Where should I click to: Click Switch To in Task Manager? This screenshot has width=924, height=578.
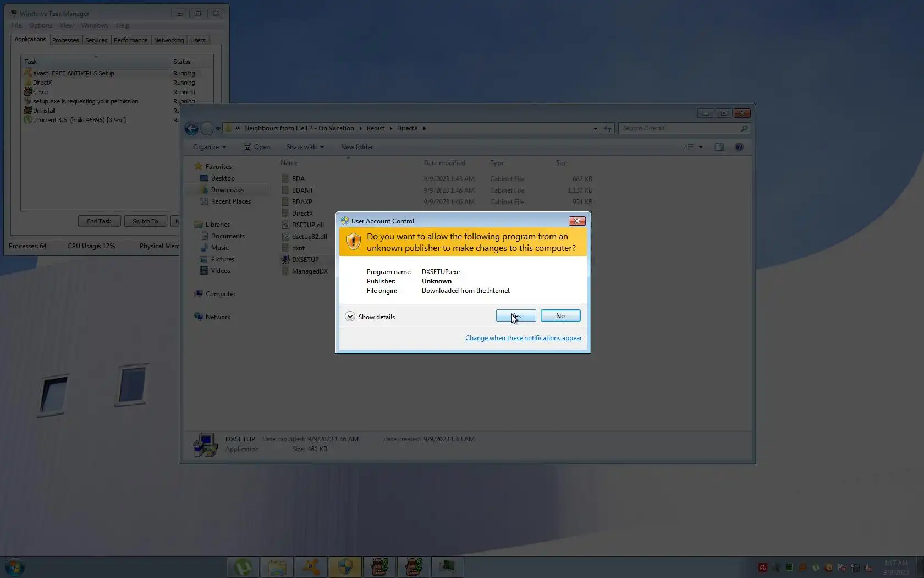pos(145,221)
